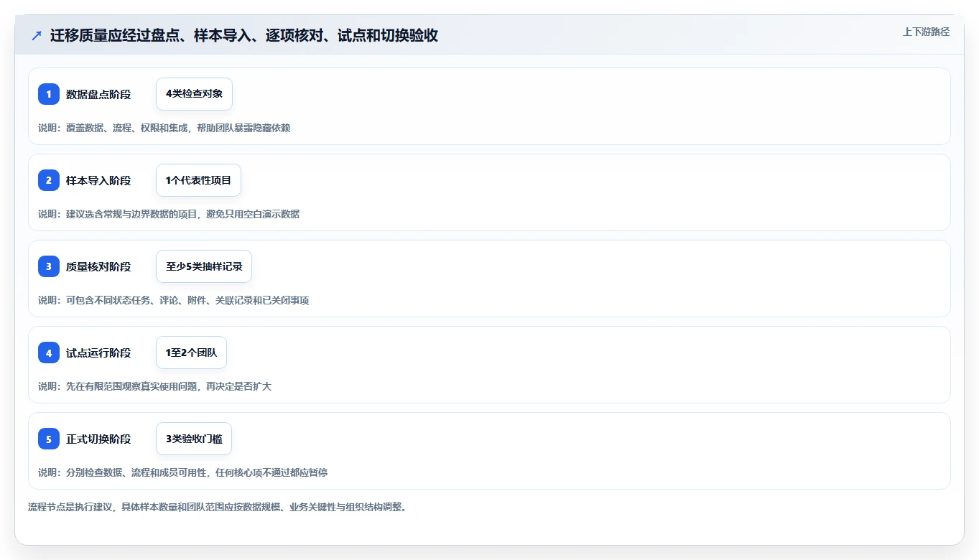Click the 1至2个团队 chip

(191, 353)
